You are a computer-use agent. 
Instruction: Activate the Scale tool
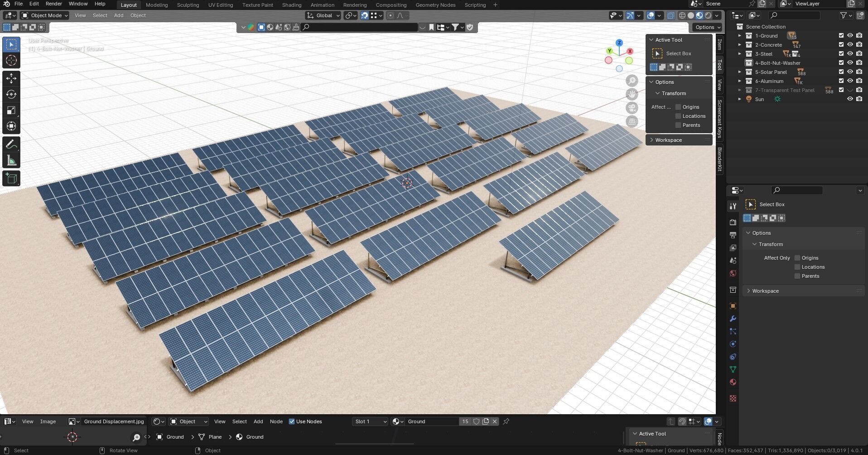(11, 110)
